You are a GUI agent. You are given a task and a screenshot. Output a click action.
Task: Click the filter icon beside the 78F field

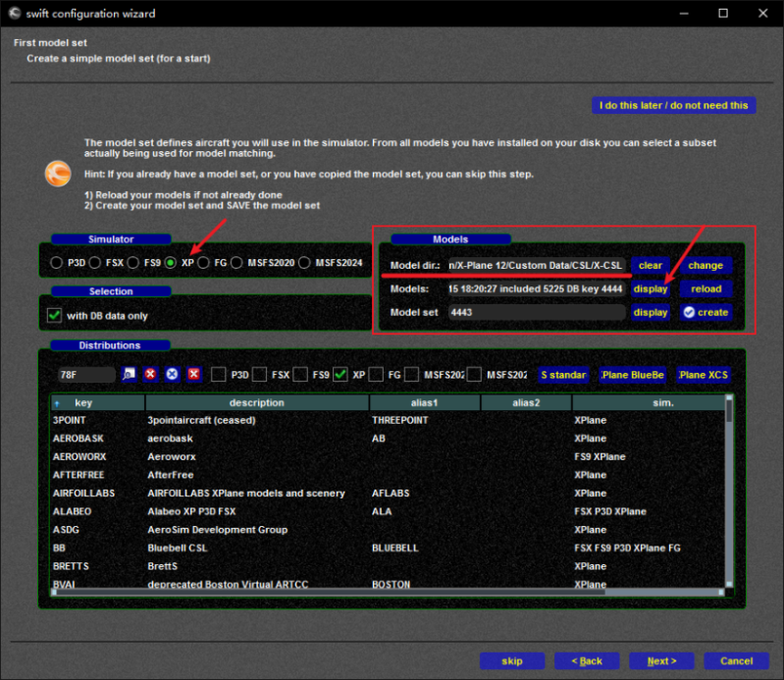tap(130, 375)
